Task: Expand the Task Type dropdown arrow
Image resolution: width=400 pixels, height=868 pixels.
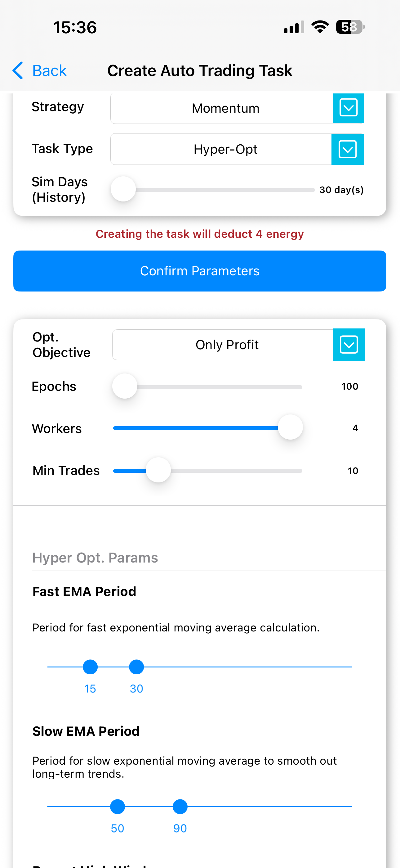Action: click(x=348, y=149)
